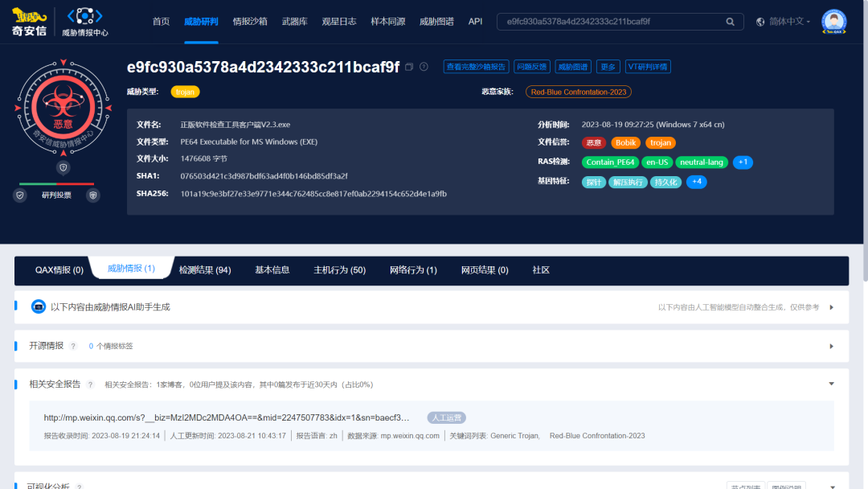This screenshot has width=868, height=489.
Task: Vote safe using the left shield icon under 研判投票
Action: click(19, 195)
